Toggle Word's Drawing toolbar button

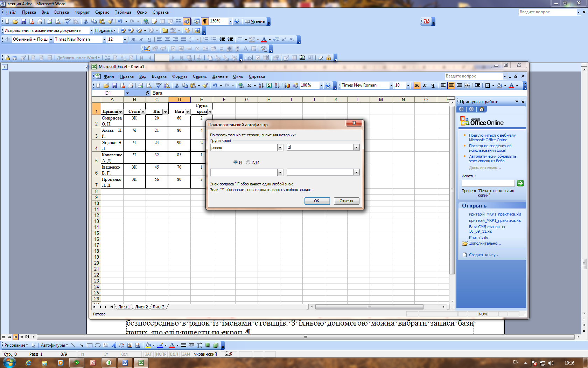(187, 21)
